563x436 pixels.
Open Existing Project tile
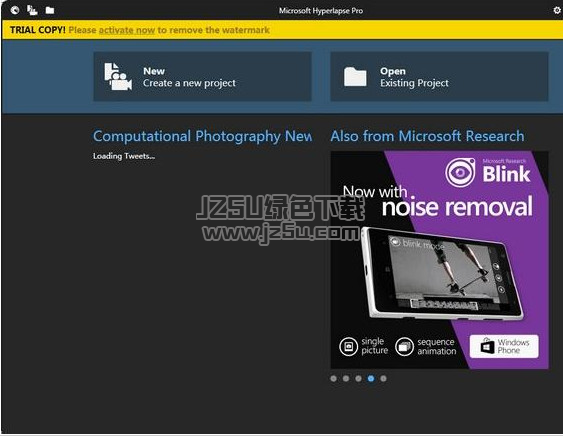pyautogui.click(x=439, y=76)
